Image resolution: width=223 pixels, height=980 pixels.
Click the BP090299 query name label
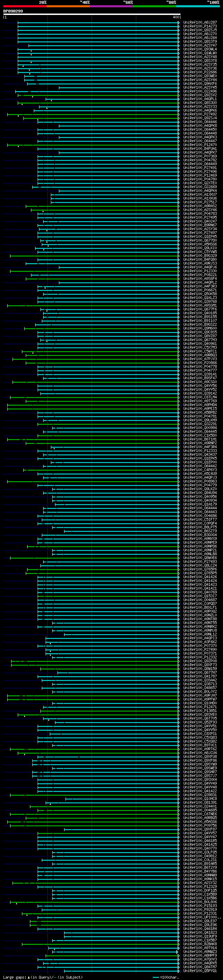coord(13,11)
